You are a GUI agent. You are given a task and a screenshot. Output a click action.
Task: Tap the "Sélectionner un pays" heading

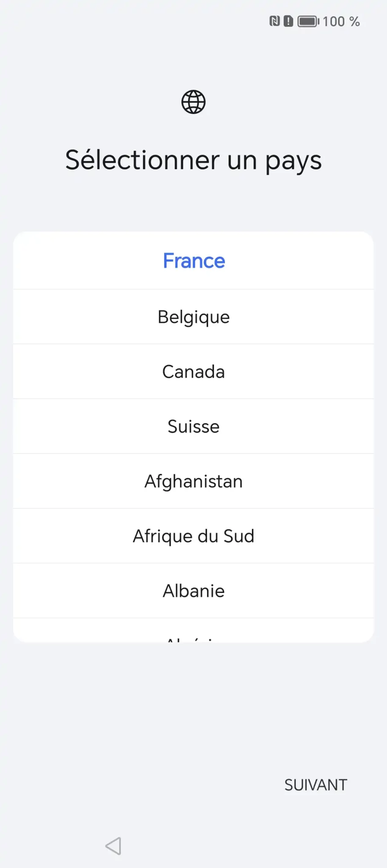[193, 160]
